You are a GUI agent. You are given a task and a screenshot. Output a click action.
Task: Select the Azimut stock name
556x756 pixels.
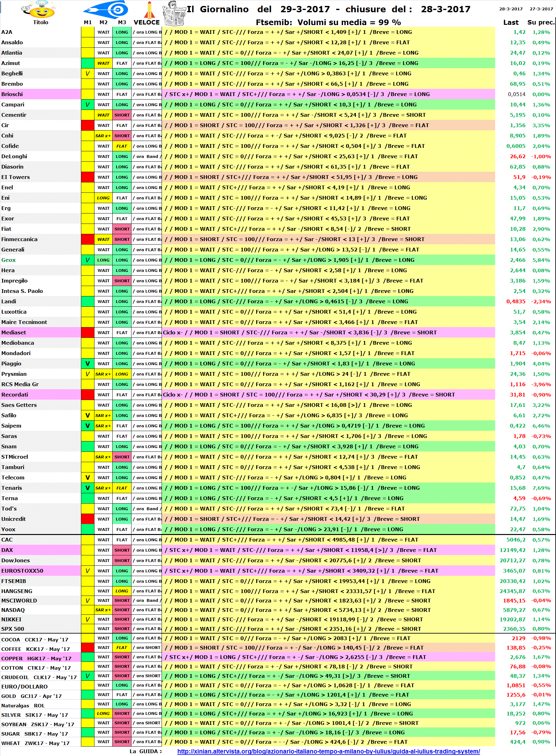pos(10,63)
